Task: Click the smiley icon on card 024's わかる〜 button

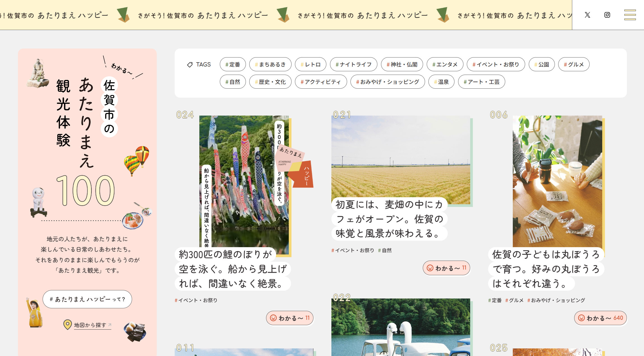Action: [x=273, y=318]
